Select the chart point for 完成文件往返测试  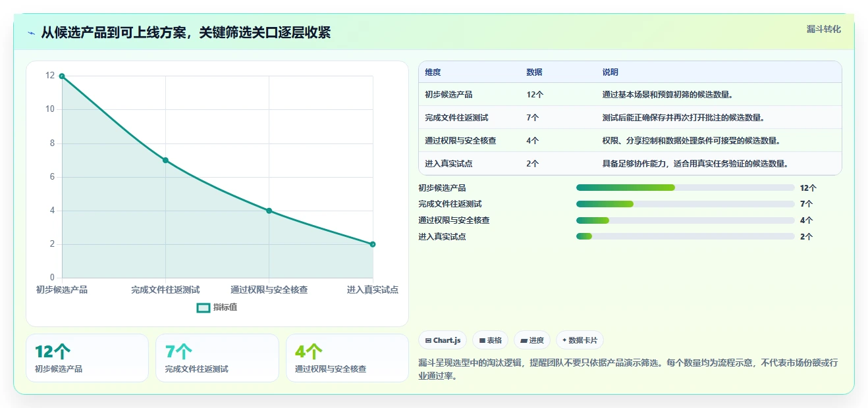point(165,160)
